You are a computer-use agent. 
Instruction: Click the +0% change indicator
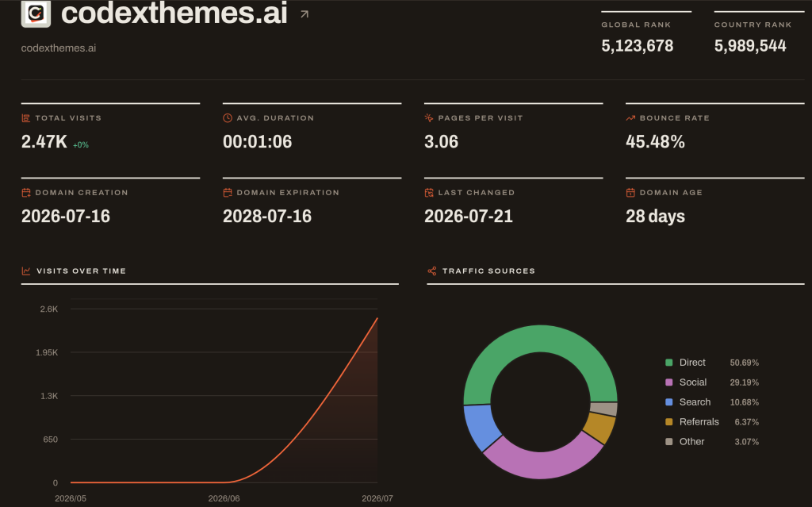pos(81,145)
